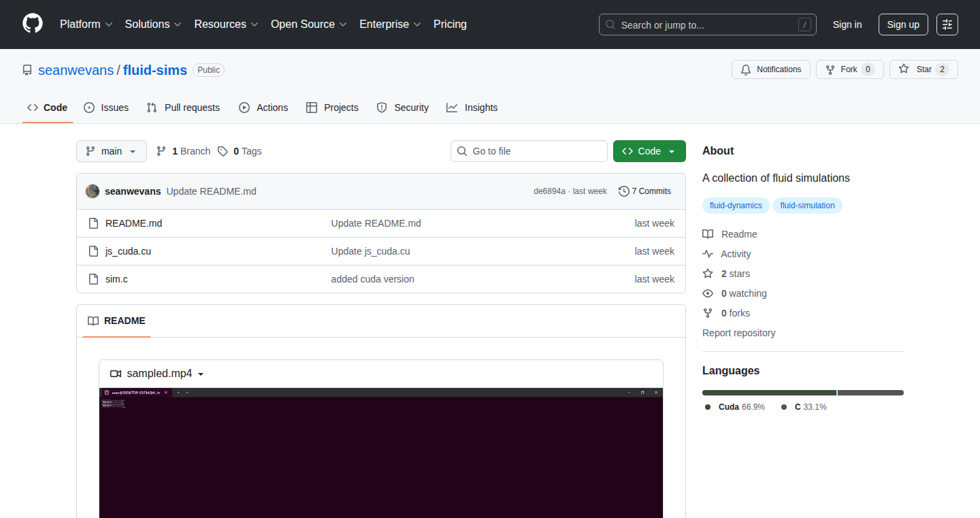Click the Go to file search field
This screenshot has height=518, width=980.
tap(529, 151)
